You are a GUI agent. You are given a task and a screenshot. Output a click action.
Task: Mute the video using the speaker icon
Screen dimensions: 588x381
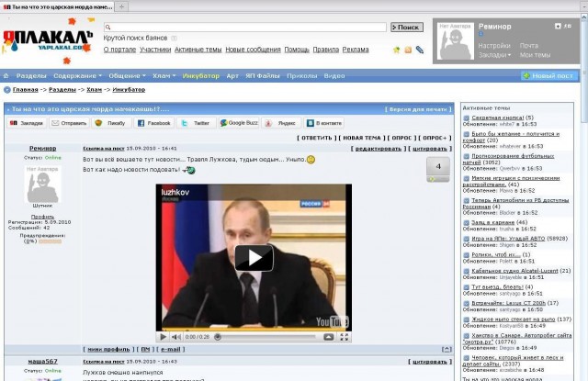[176, 337]
